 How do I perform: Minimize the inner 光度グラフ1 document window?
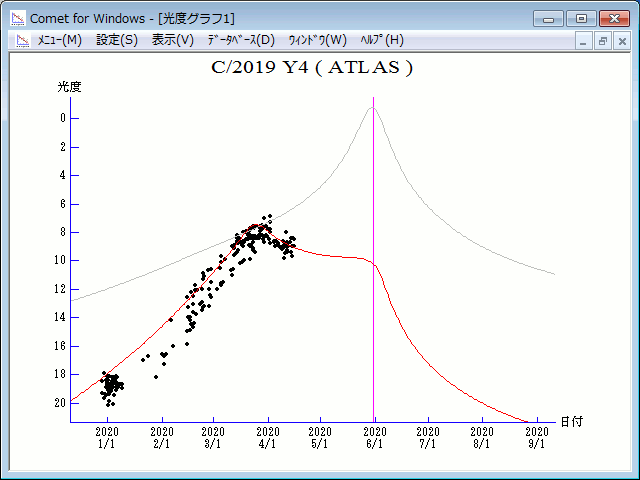pos(583,41)
